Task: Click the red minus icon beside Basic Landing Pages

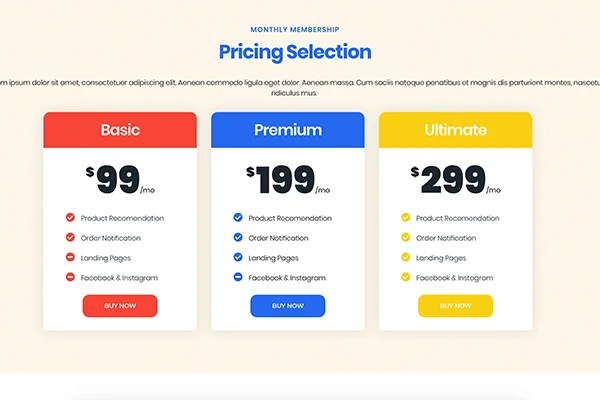Action: (x=70, y=257)
